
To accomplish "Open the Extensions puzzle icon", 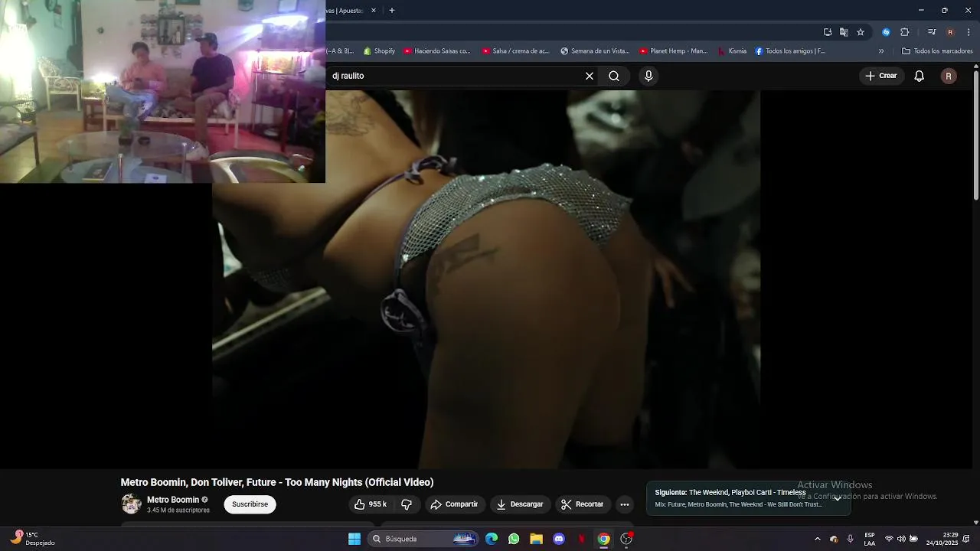I will pyautogui.click(x=904, y=32).
